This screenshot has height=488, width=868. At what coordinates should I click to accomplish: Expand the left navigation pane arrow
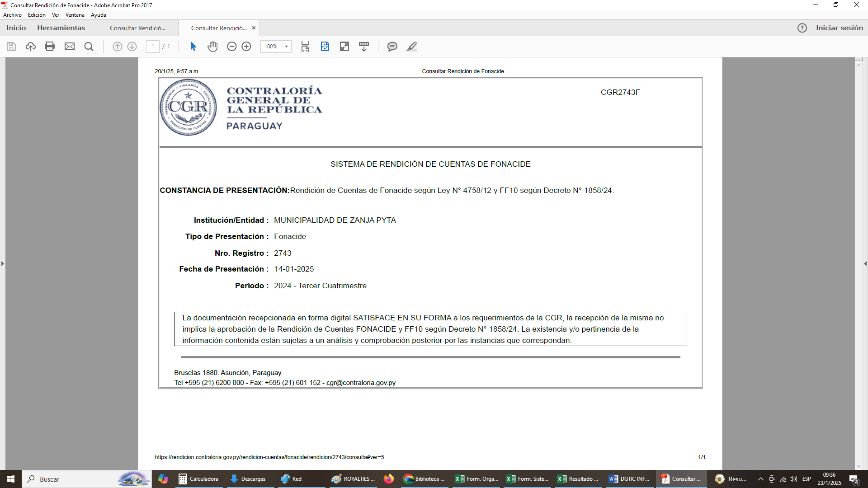coord(3,263)
